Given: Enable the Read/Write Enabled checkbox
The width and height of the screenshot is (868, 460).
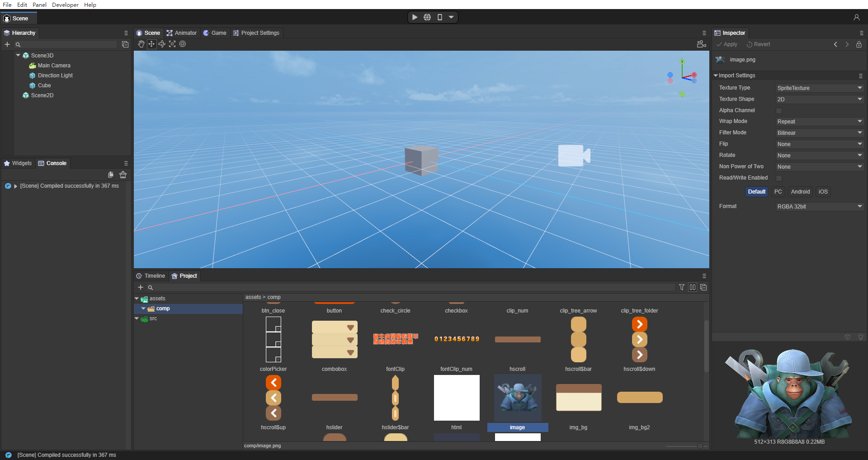Looking at the screenshot, I should pyautogui.click(x=779, y=178).
